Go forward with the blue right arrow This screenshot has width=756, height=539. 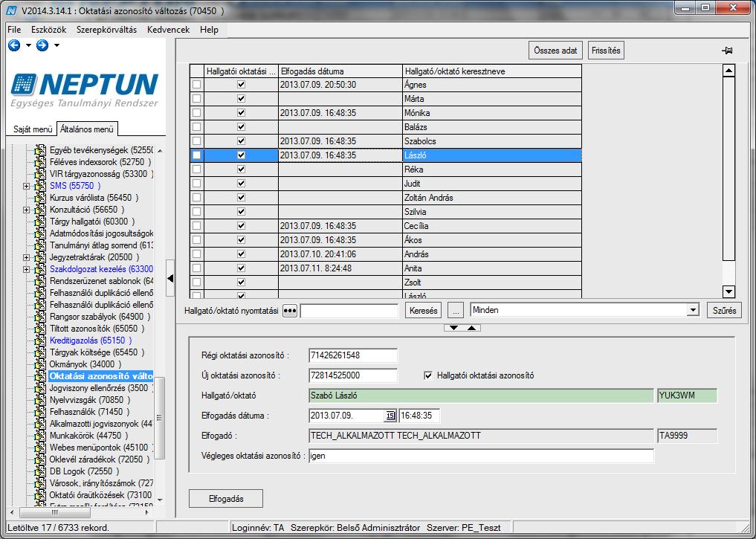(42, 45)
